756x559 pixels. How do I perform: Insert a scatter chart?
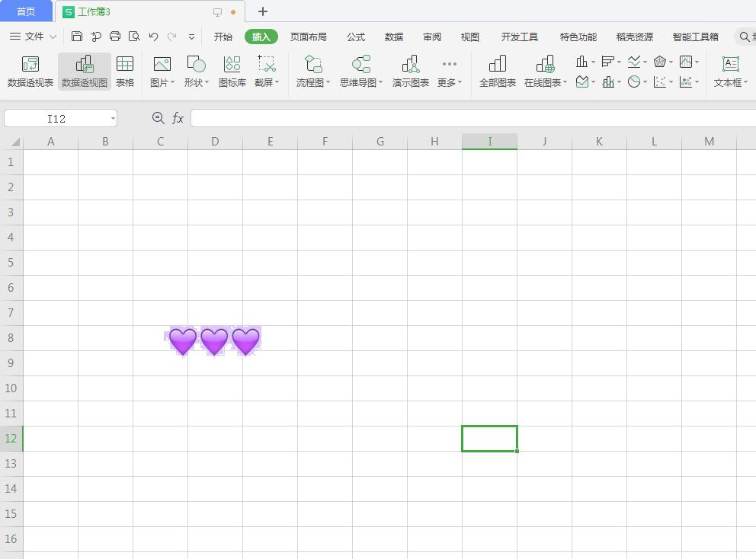pyautogui.click(x=660, y=82)
